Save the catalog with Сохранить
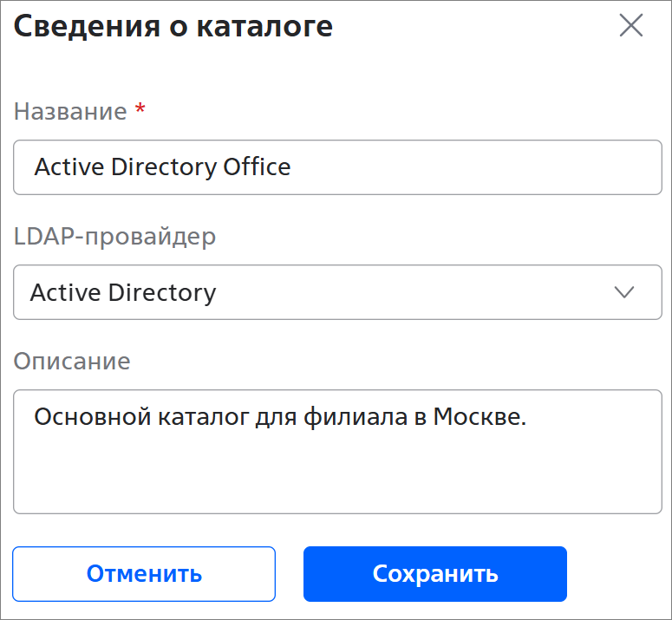 pyautogui.click(x=435, y=574)
